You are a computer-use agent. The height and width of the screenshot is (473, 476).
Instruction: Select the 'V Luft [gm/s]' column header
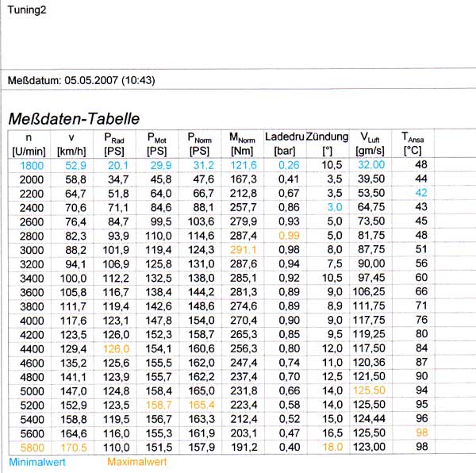pyautogui.click(x=370, y=144)
